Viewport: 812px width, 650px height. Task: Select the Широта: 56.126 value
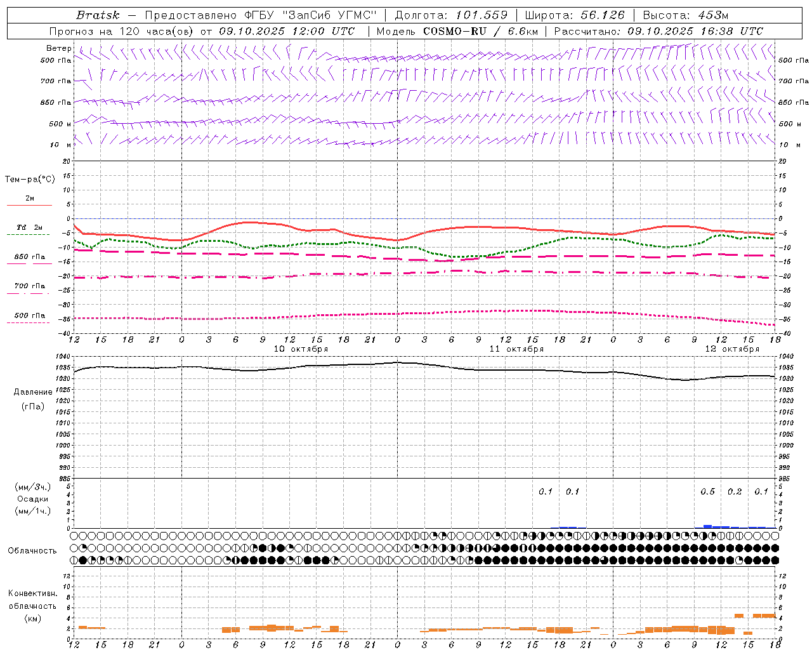(x=575, y=15)
